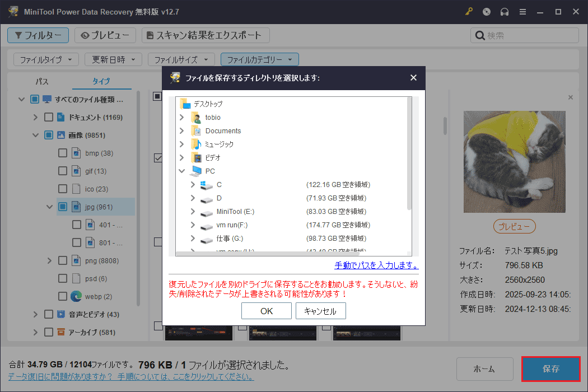Check the bmp (38) checkbox
This screenshot has height=392, width=588.
coord(63,152)
